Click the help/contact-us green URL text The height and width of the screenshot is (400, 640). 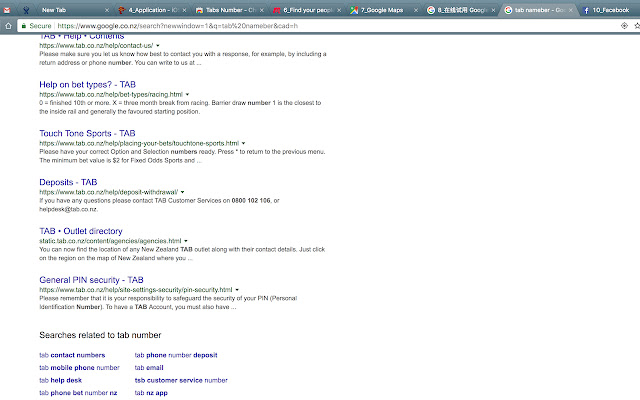96,46
